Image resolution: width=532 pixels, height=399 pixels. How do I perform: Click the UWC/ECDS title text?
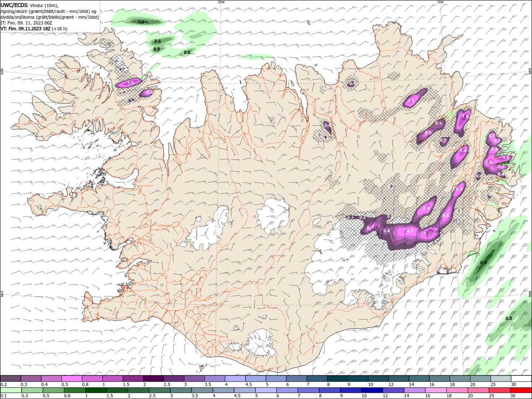[x=15, y=5]
